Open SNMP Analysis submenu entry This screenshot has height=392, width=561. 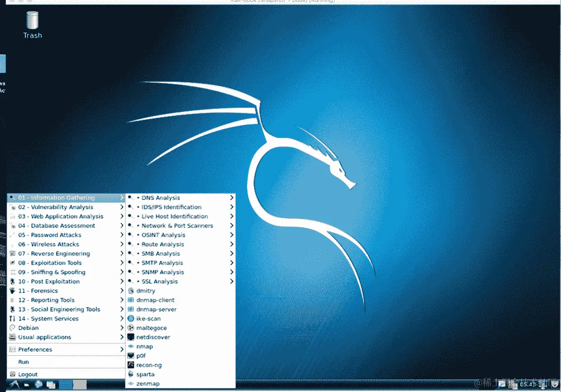click(180, 272)
